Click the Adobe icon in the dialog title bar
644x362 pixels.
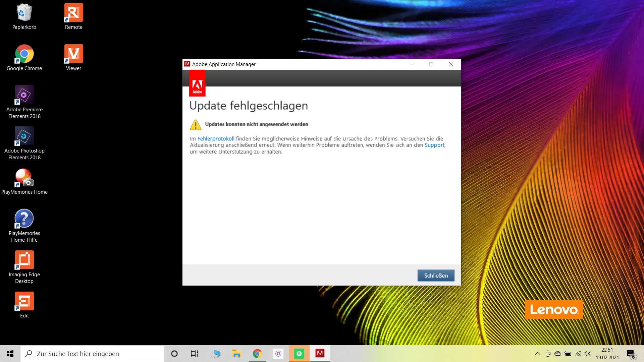(187, 64)
